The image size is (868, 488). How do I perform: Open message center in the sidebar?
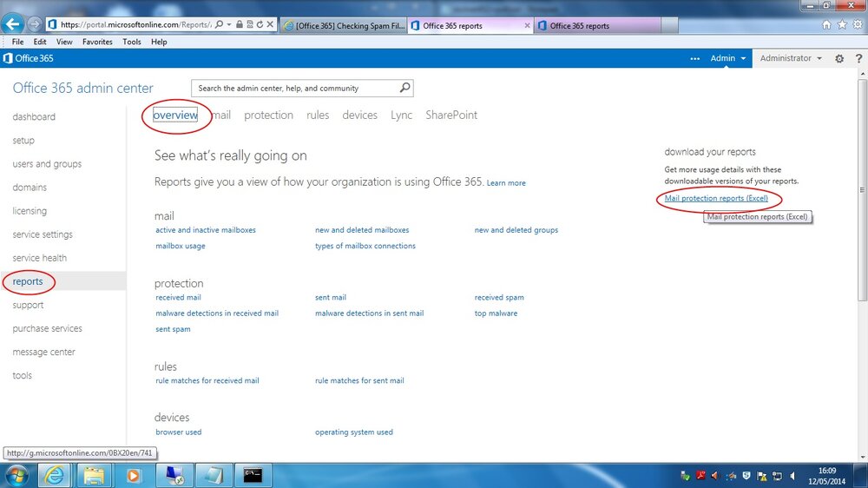[x=43, y=352]
